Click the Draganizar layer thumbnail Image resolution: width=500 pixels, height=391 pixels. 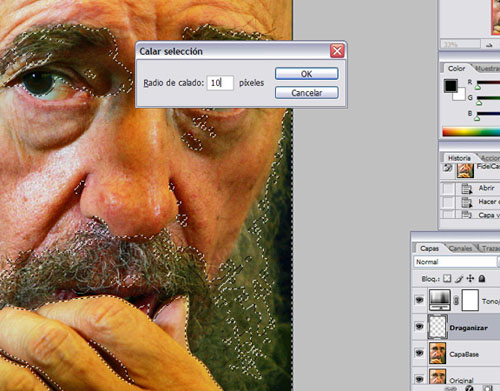437,327
